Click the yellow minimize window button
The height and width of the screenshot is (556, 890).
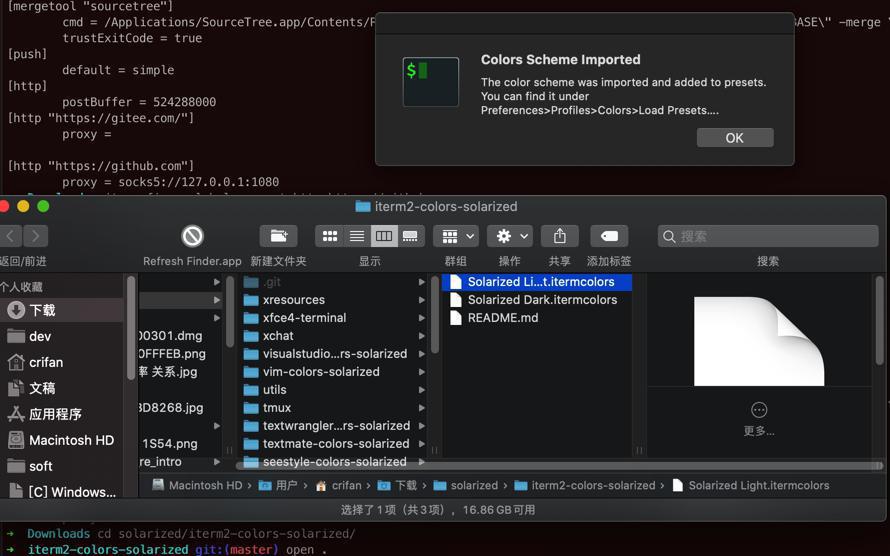pyautogui.click(x=23, y=207)
